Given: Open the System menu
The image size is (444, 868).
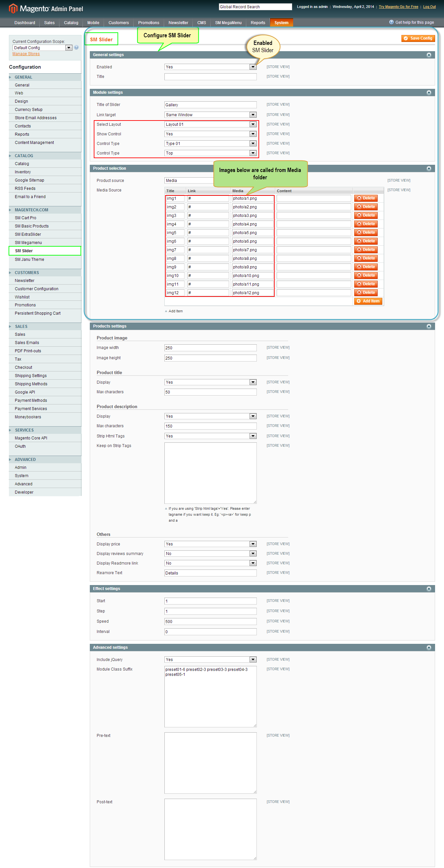Looking at the screenshot, I should (281, 22).
